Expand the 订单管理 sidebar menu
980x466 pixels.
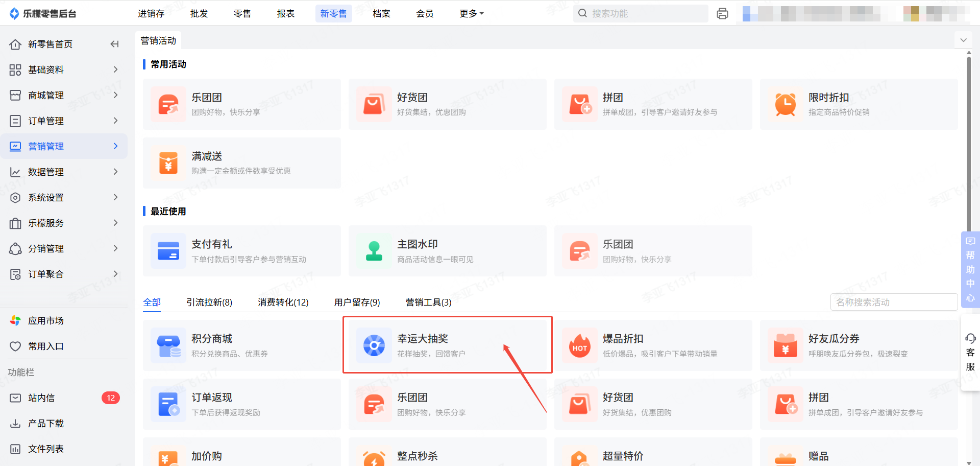[x=64, y=121]
